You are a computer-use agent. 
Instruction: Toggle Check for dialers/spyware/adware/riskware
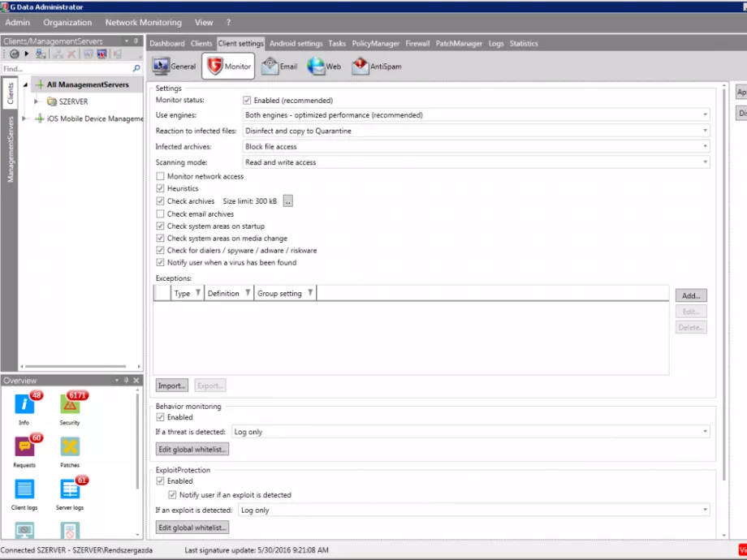[x=160, y=251]
